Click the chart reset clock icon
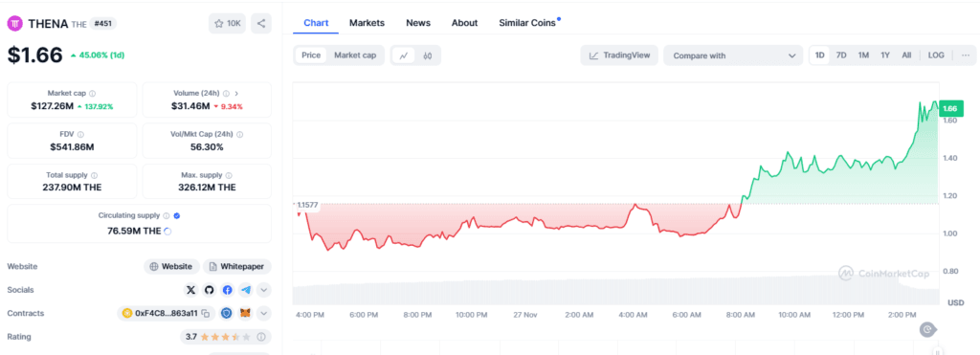This screenshot has width=980, height=355. tap(928, 329)
